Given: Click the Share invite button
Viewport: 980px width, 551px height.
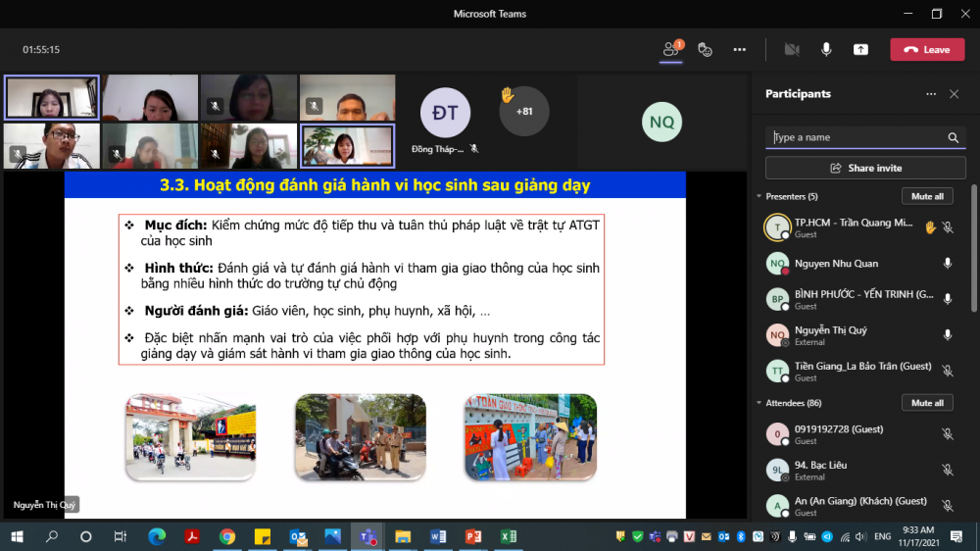Looking at the screenshot, I should click(x=865, y=168).
